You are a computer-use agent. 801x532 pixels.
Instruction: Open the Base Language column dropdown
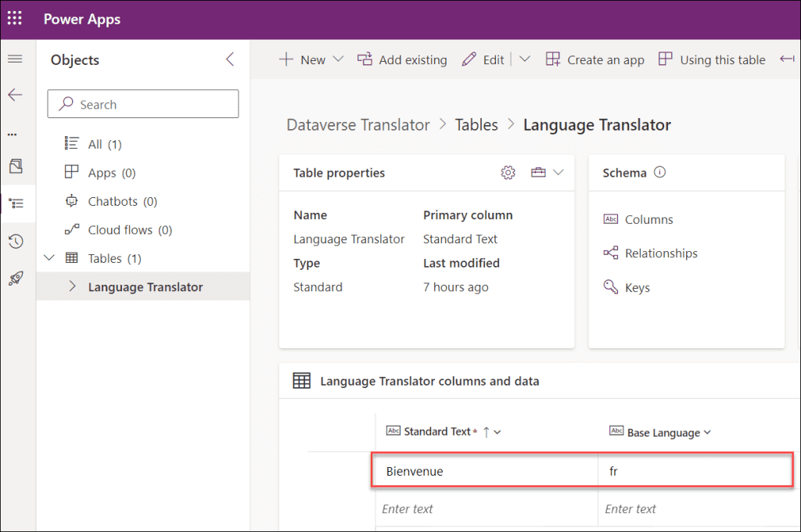[707, 433]
